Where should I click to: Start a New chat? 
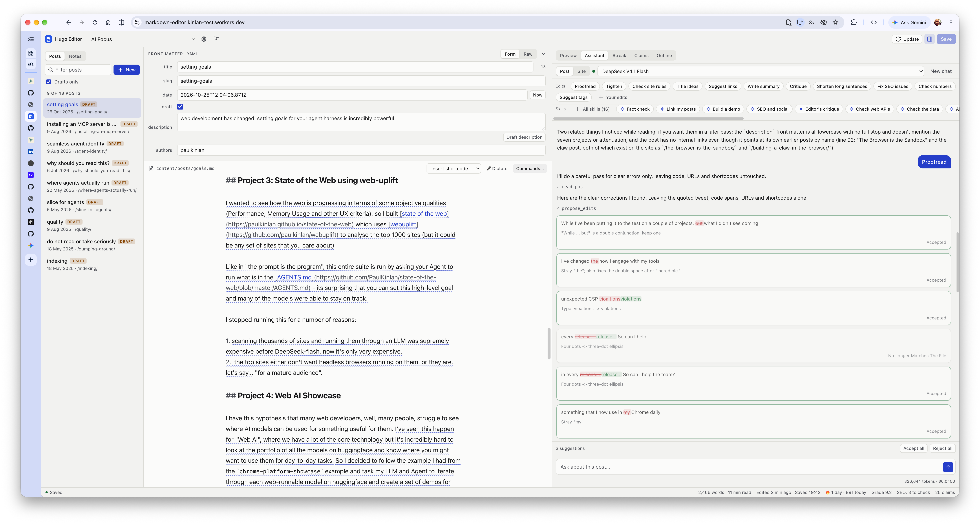click(940, 71)
